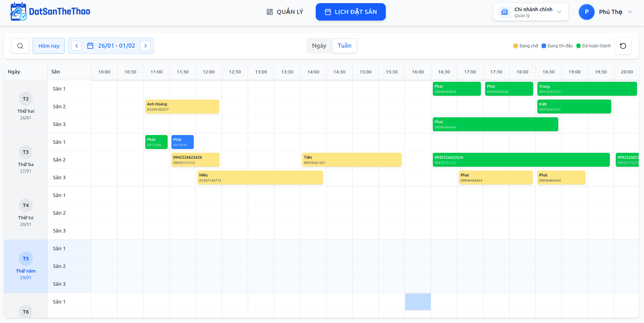Open the Anh Hoàng booking
644x323 pixels.
tap(182, 107)
